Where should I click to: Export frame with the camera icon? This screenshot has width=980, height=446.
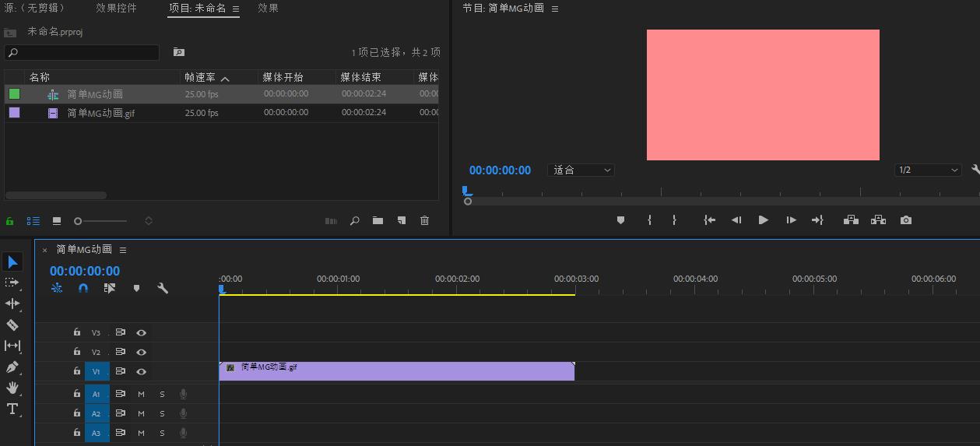click(906, 220)
